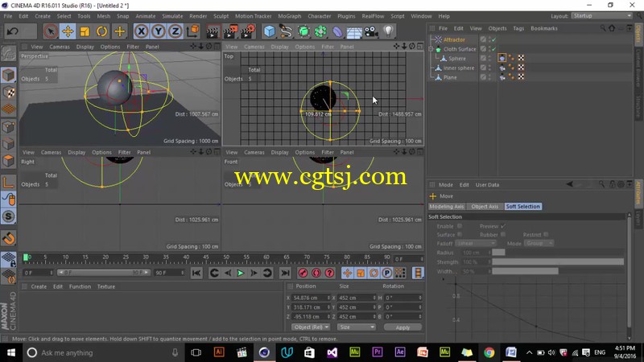Click Record Active Objects button
Viewport: 644px width, 362px height.
coord(303,273)
